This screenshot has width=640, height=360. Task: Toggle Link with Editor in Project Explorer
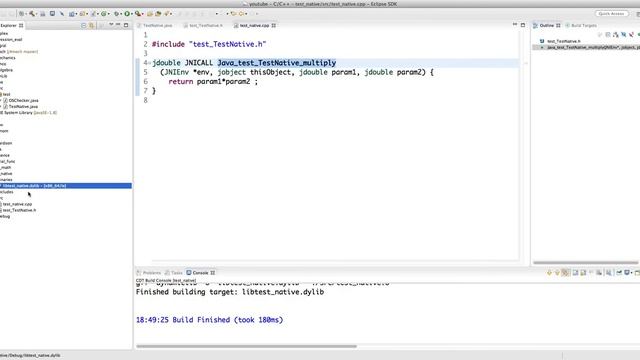pyautogui.click(x=91, y=25)
